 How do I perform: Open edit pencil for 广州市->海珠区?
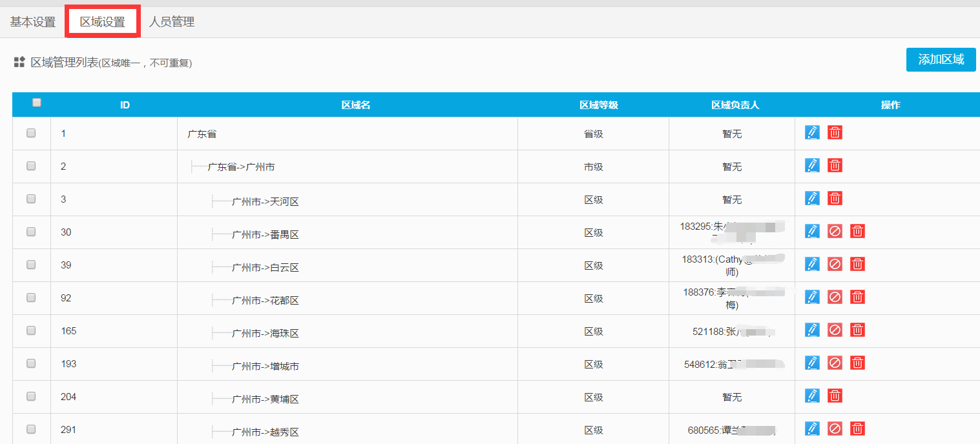[x=812, y=330]
